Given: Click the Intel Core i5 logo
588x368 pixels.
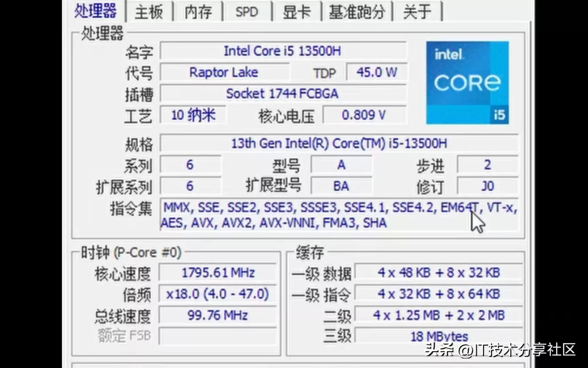Looking at the screenshot, I should pyautogui.click(x=468, y=81).
